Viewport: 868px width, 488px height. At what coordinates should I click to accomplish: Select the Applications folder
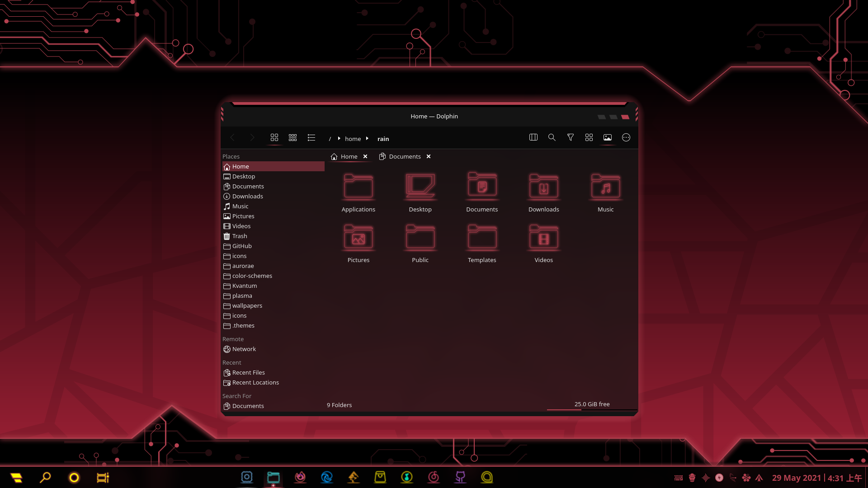359,192
